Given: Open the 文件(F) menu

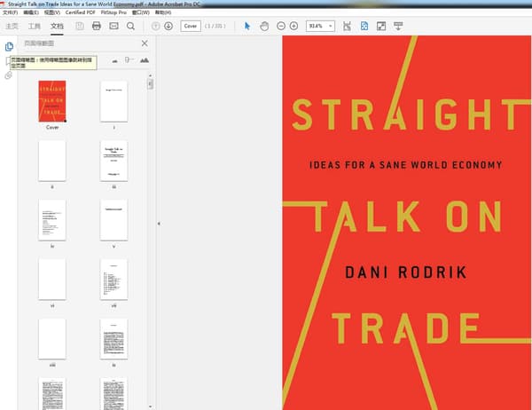Looking at the screenshot, I should 10,12.
